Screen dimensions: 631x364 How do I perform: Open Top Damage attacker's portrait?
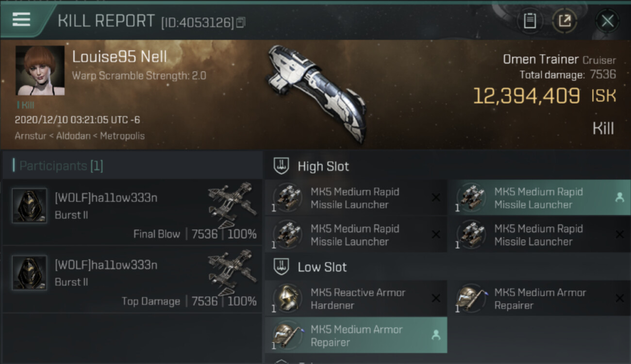(x=30, y=273)
